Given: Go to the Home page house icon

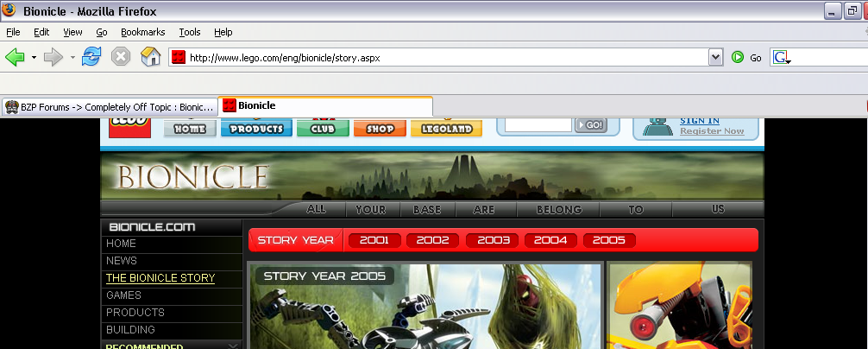Looking at the screenshot, I should pos(151,56).
